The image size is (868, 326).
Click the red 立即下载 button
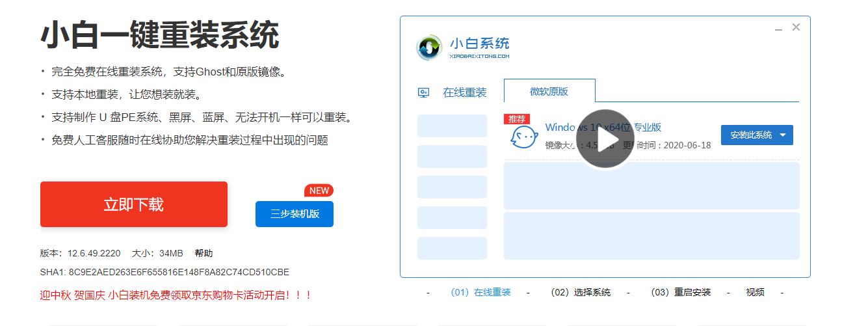coord(134,204)
